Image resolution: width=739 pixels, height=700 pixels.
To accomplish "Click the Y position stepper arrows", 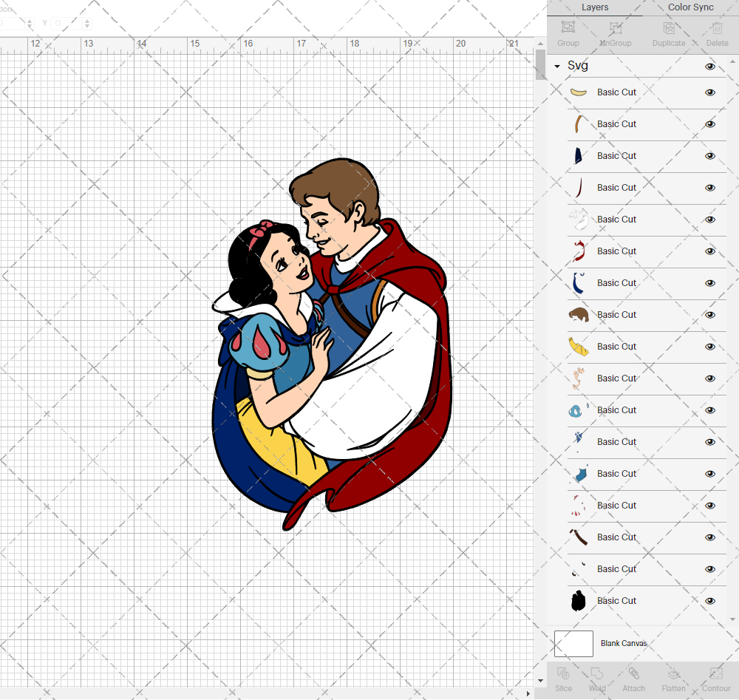I will pyautogui.click(x=87, y=23).
